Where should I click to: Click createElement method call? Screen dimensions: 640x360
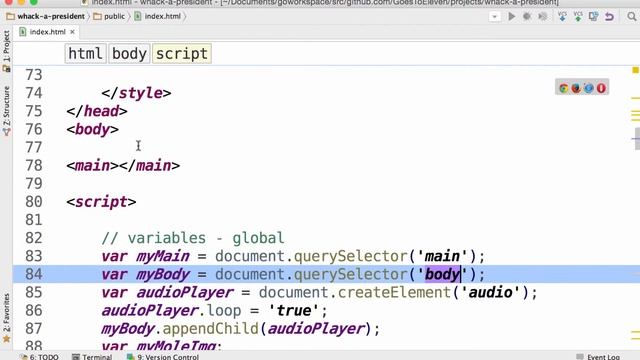[394, 292]
